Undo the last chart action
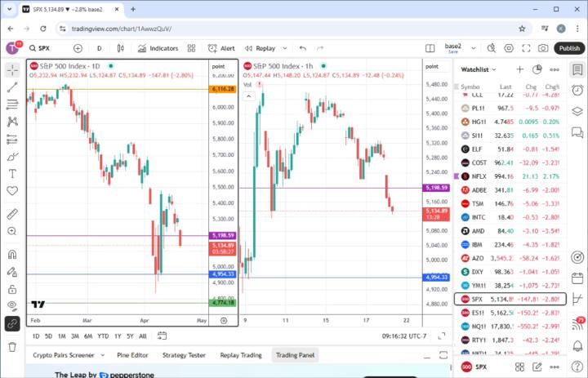The width and height of the screenshot is (588, 378). [303, 48]
